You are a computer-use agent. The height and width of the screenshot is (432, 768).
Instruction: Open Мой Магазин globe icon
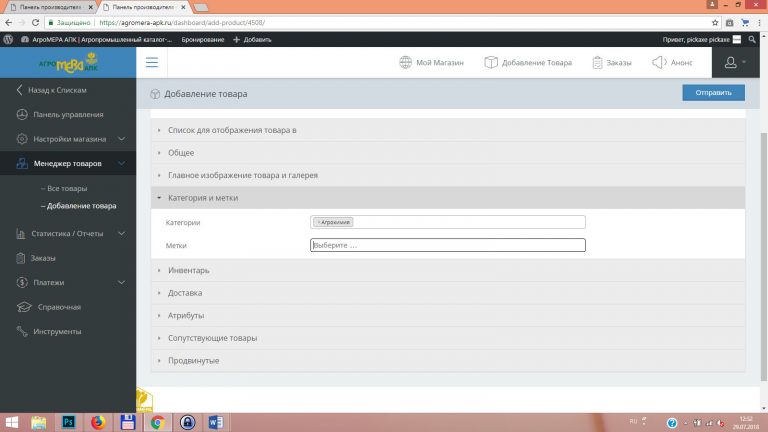pos(406,62)
